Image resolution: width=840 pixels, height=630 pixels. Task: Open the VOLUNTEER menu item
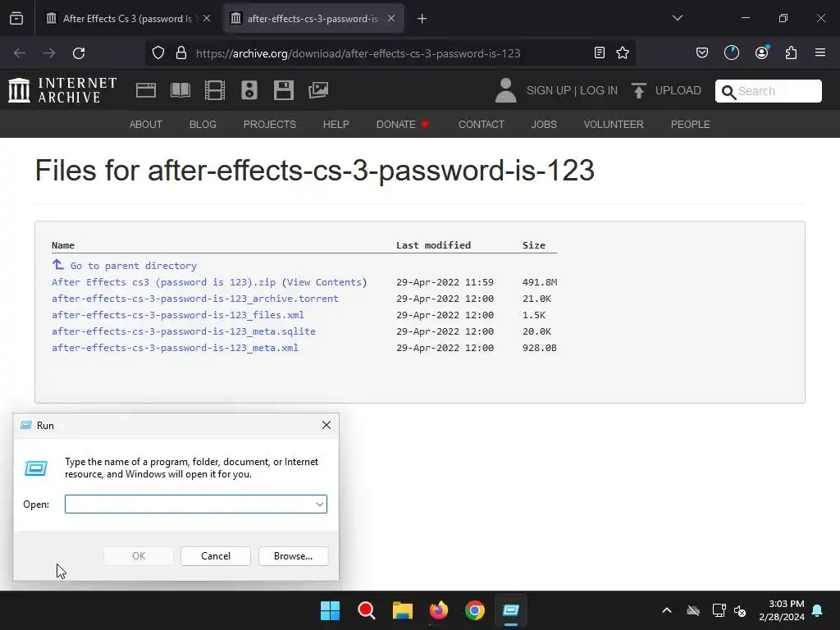[x=614, y=125]
